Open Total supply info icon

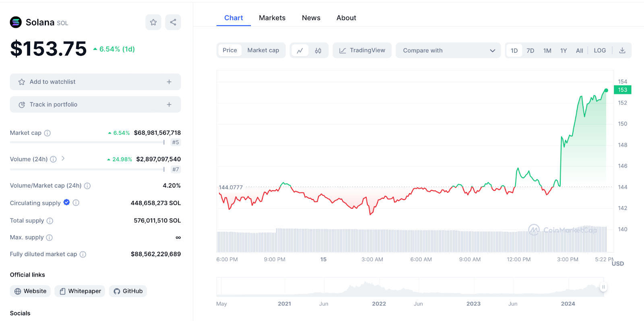pos(50,221)
